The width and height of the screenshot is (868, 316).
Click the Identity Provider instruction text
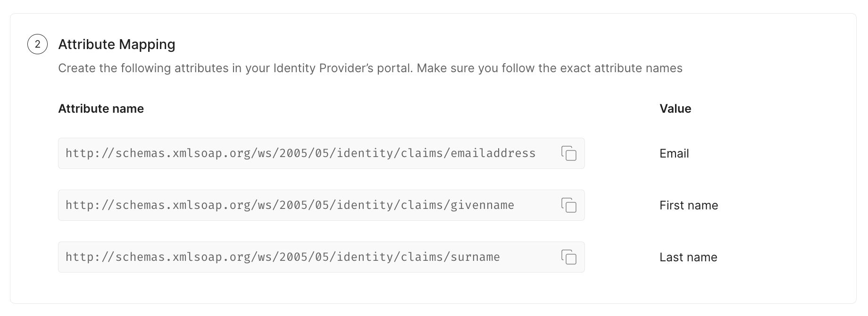click(x=370, y=68)
